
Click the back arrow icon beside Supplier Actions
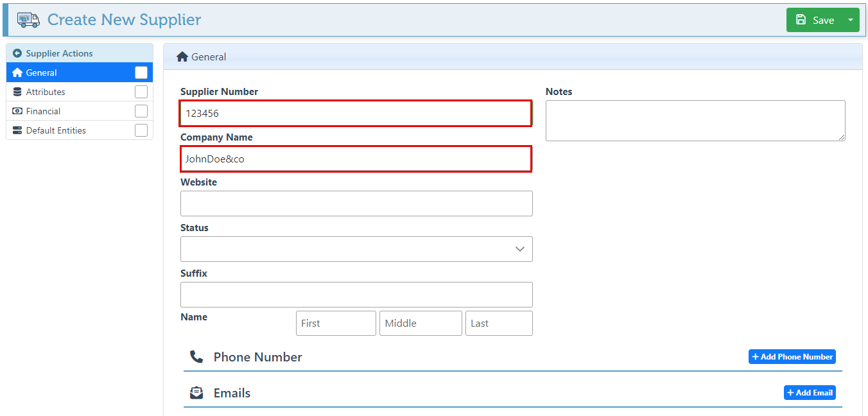tap(17, 53)
